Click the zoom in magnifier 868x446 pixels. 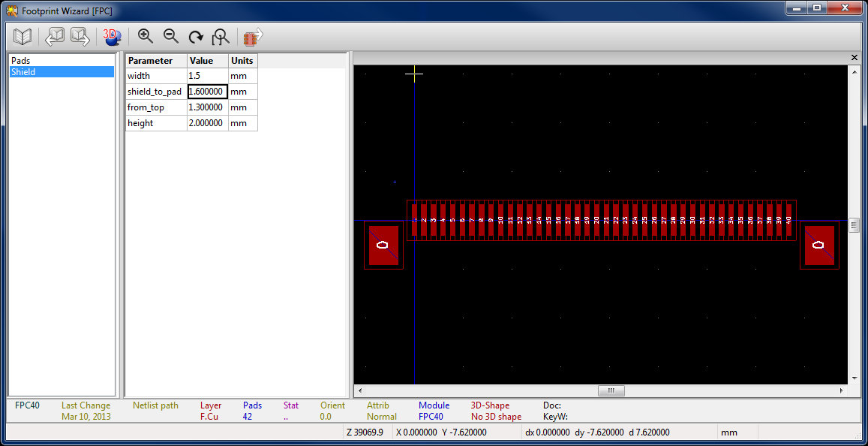(146, 36)
